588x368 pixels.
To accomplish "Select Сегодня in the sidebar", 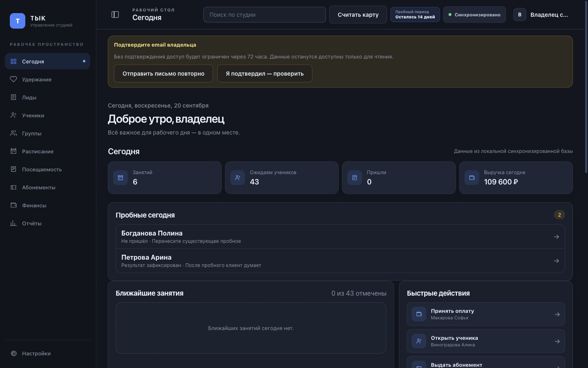I will (x=47, y=61).
